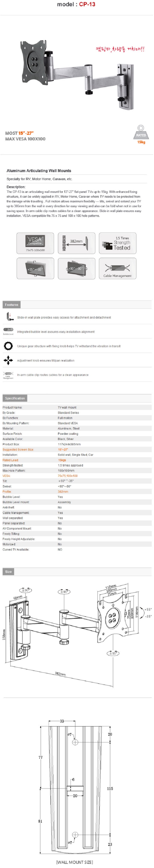Image resolution: width=154 pixels, height=868 pixels.
Task: Click the slide-in wall plate feature icon
Action: [8, 317]
